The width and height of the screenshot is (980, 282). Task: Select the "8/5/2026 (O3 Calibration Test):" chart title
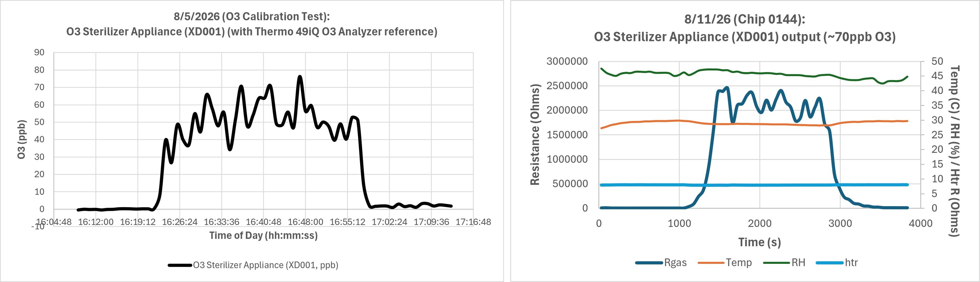[252, 17]
